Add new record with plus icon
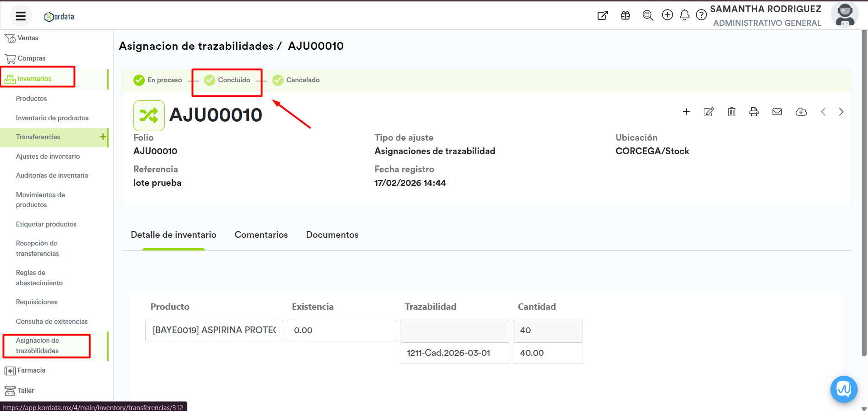The height and width of the screenshot is (411, 868). coord(686,112)
